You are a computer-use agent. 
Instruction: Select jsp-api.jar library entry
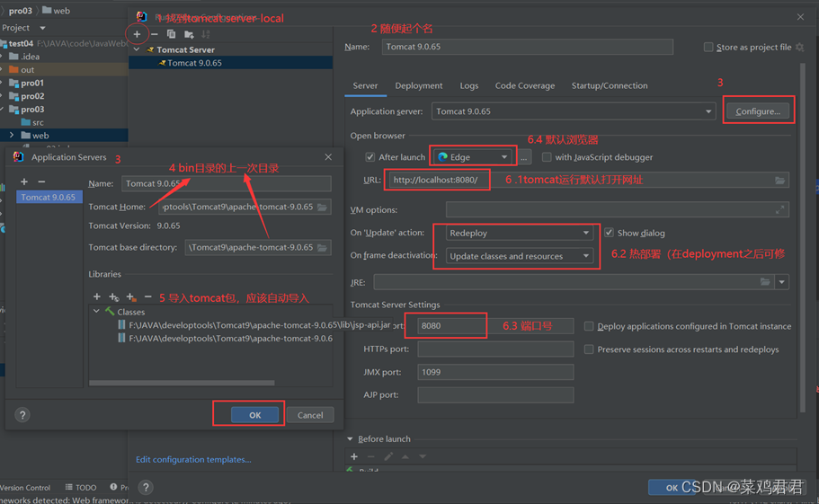point(259,325)
